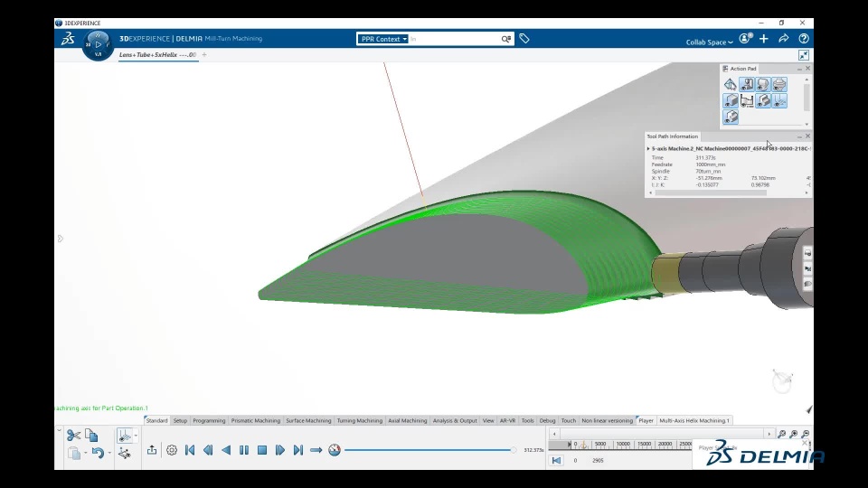This screenshot has height=488, width=868.
Task: Add a new tab with the plus
Action: coord(204,55)
